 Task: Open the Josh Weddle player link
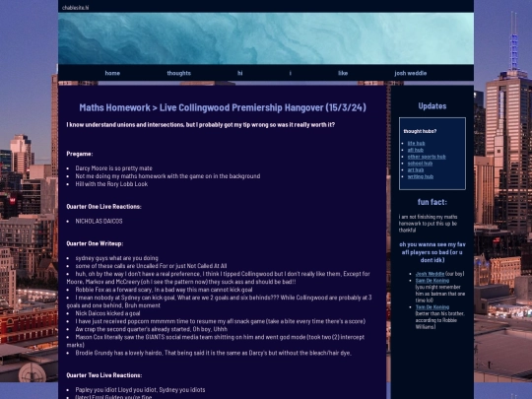[430, 274]
